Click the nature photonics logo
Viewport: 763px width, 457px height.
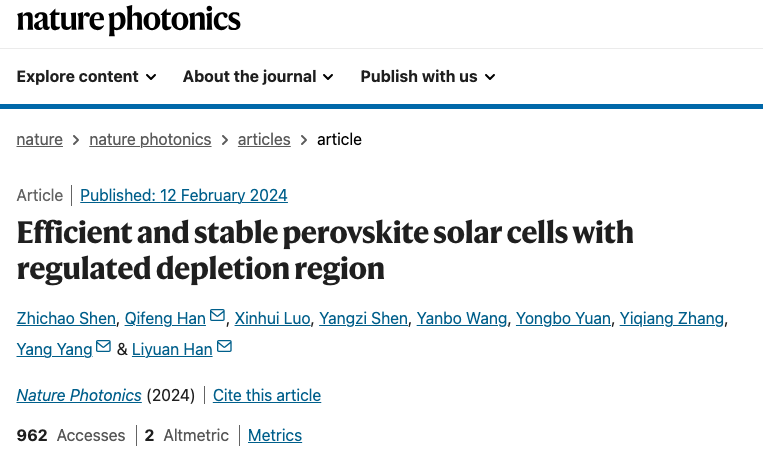coord(129,19)
